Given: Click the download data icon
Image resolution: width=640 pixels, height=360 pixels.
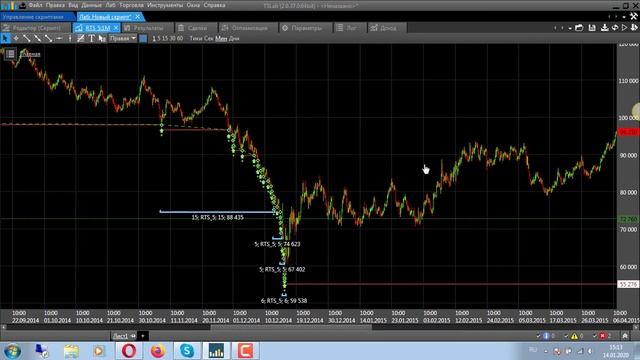Looking at the screenshot, I should [x=604, y=28].
